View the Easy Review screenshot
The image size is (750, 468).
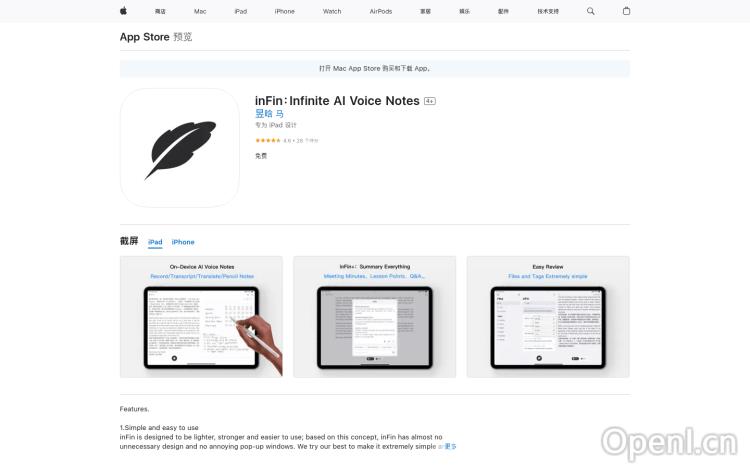(x=548, y=317)
